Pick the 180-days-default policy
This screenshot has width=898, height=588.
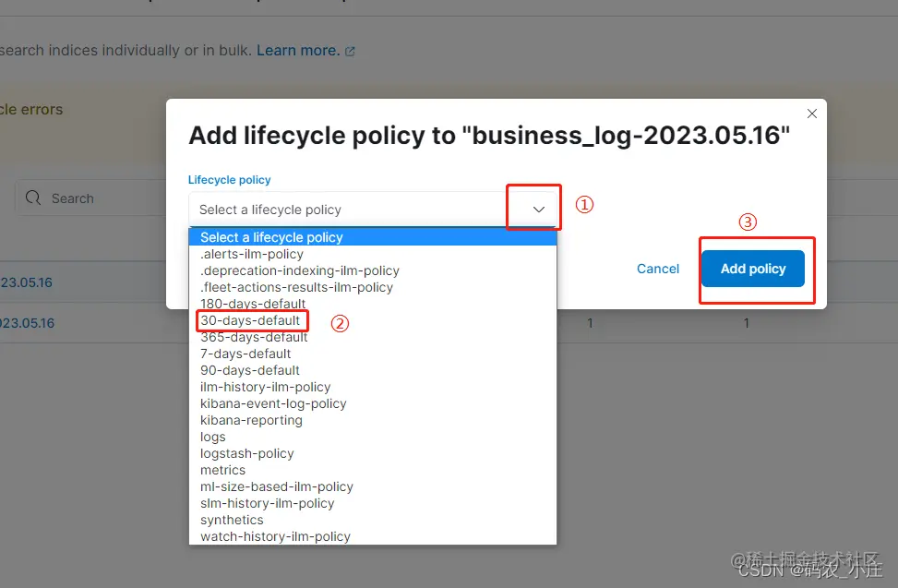(x=373, y=304)
